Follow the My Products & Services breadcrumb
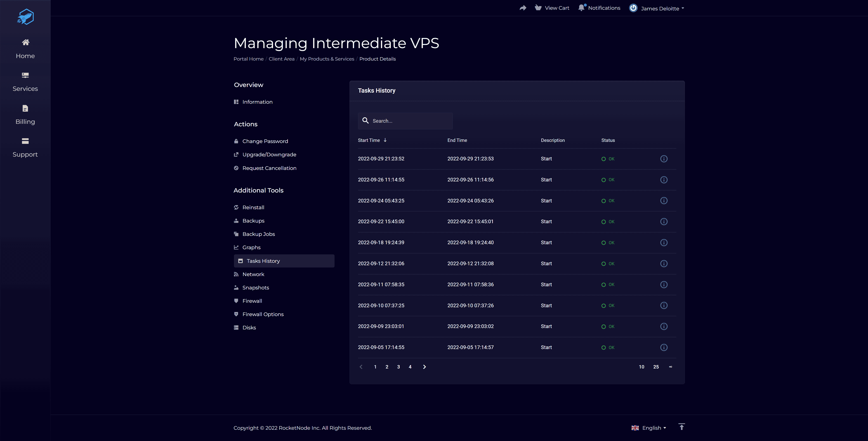Viewport: 868px width, 441px height. [x=326, y=59]
